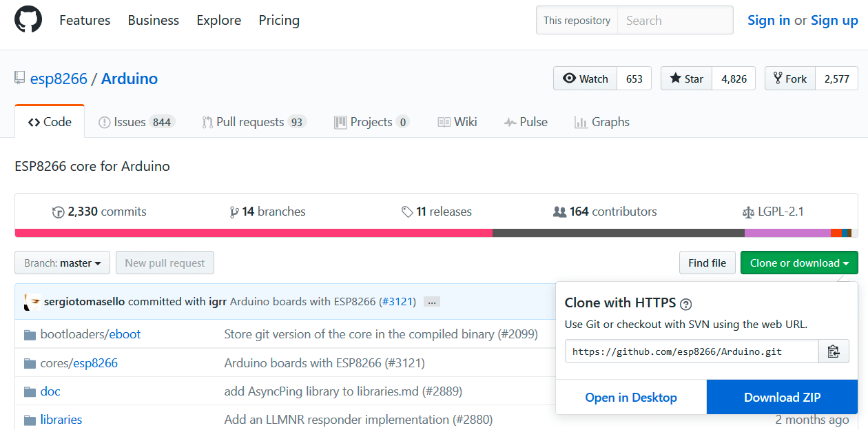Open the Branch: master dropdown
This screenshot has width=868, height=430.
(x=62, y=263)
